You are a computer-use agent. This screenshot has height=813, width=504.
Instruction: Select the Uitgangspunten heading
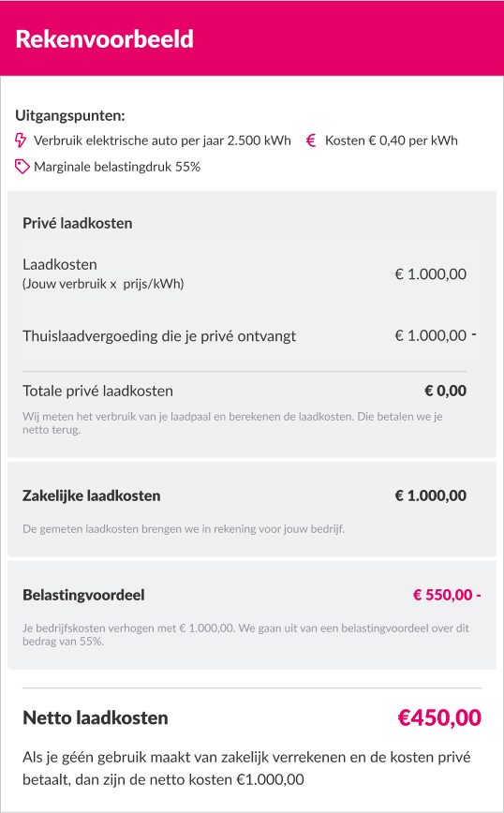click(70, 115)
